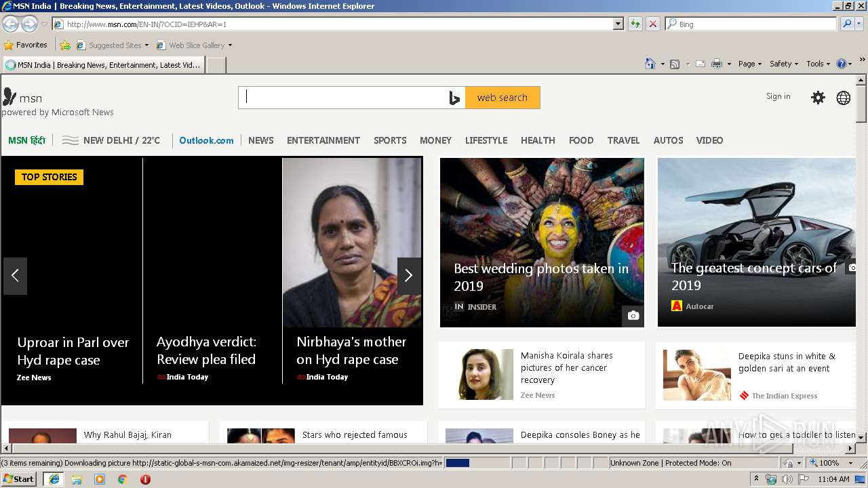Click the MSN butterfly logo

tap(9, 97)
